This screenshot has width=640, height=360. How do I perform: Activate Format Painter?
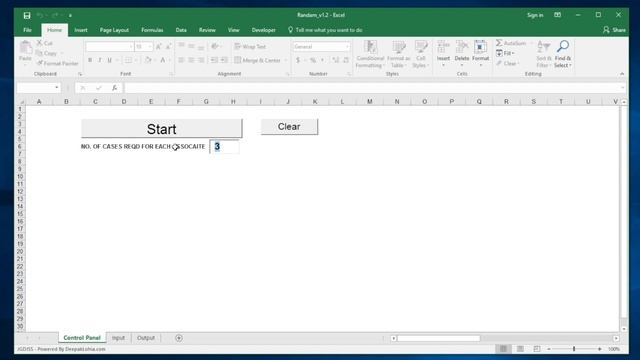57,63
